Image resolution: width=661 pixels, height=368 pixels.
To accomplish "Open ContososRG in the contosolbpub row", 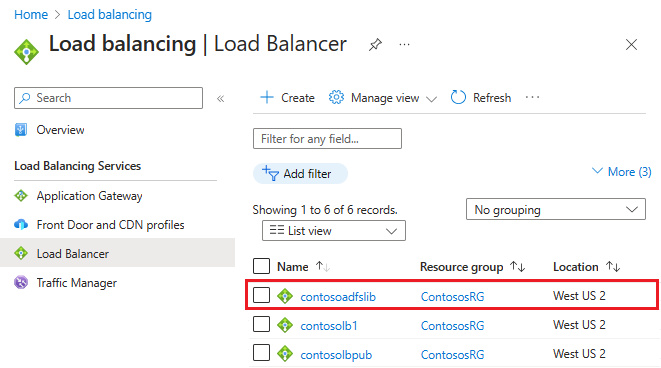I will (x=452, y=355).
